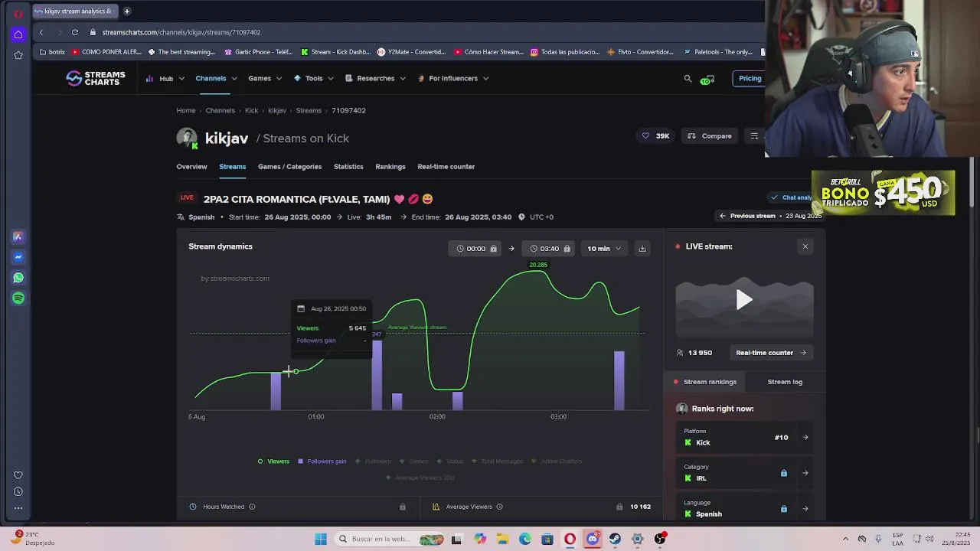Viewport: 980px width, 551px height.
Task: Open Messenger in Opera sidebar
Action: 18,257
